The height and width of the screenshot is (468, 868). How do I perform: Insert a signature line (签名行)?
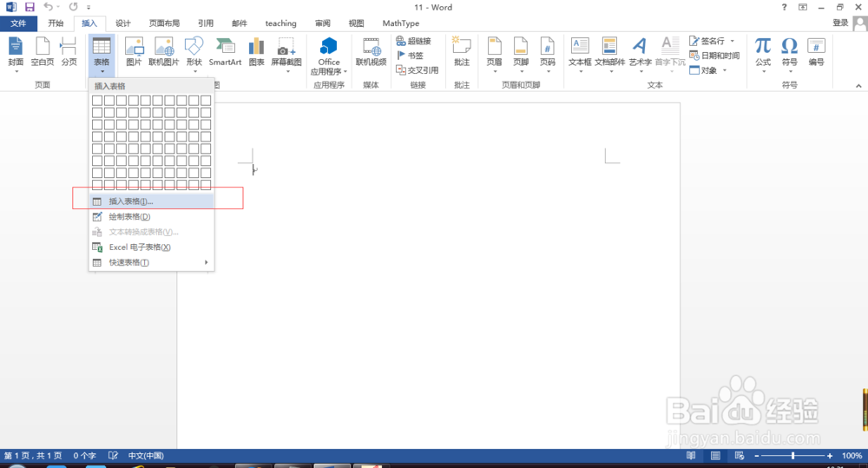tap(713, 41)
